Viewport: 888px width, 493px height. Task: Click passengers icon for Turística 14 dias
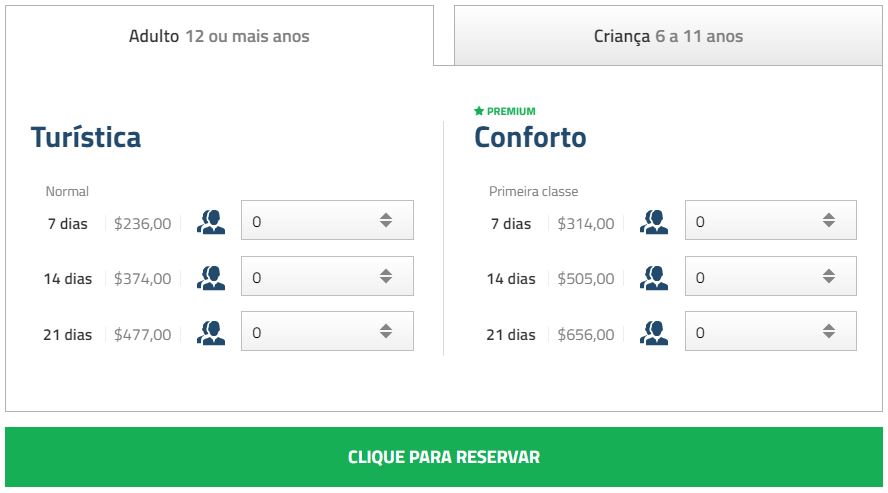[211, 278]
